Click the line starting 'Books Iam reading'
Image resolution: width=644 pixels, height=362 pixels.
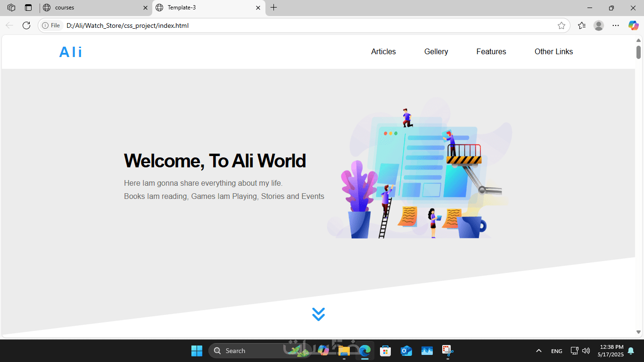[224, 196]
